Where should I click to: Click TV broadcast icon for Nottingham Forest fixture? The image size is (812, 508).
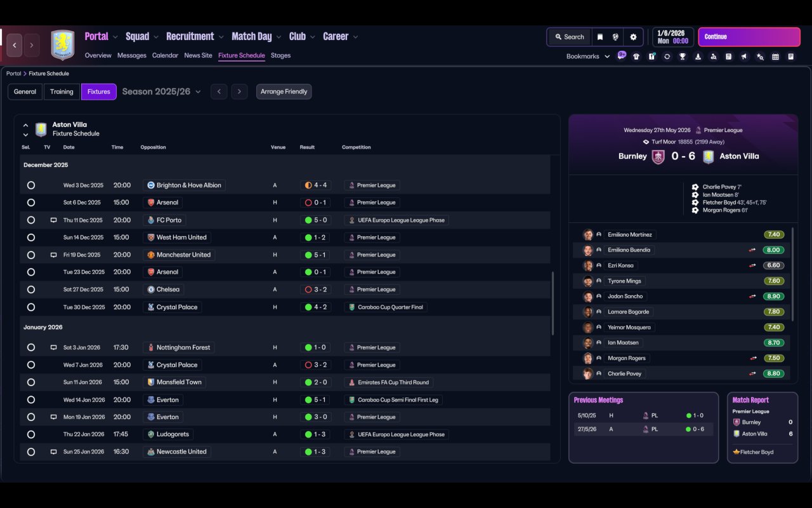(53, 347)
